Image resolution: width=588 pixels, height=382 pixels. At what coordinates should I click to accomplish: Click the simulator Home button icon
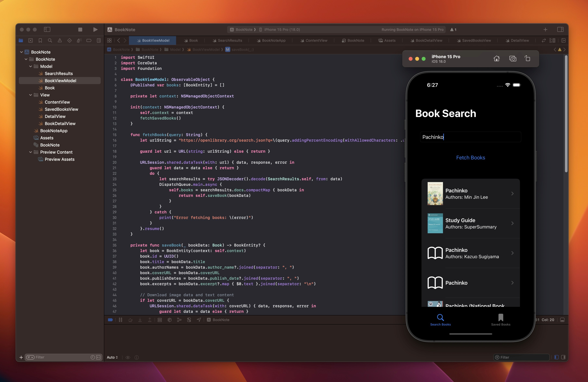coord(496,59)
